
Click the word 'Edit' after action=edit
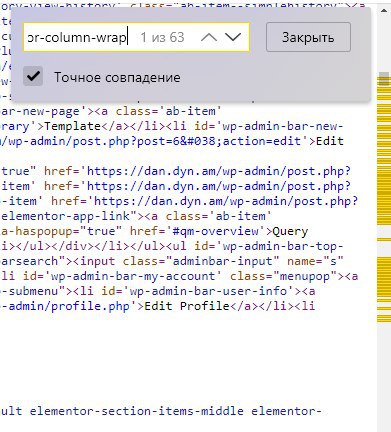(330, 141)
